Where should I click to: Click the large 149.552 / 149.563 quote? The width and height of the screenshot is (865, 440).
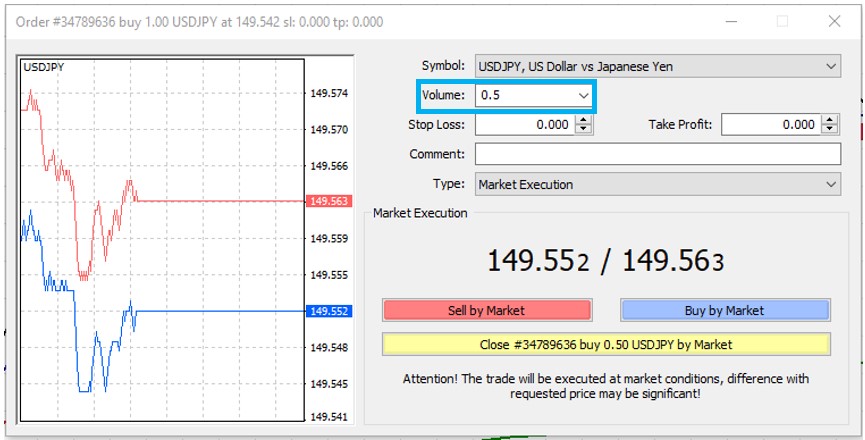605,261
